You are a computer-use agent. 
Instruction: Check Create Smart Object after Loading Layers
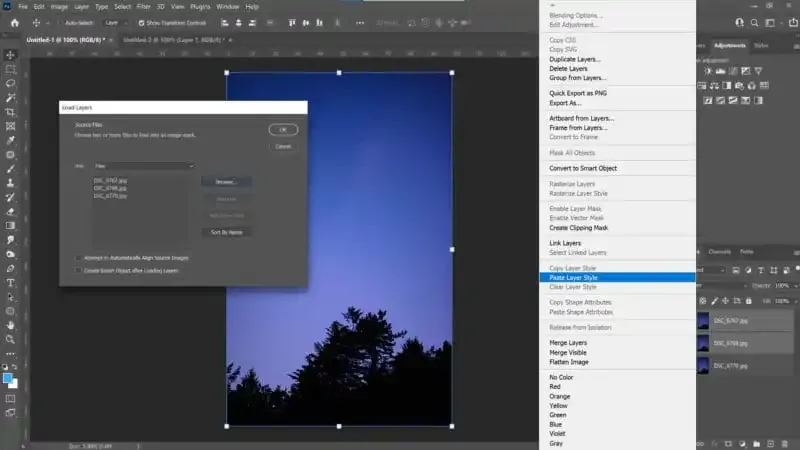pos(78,270)
